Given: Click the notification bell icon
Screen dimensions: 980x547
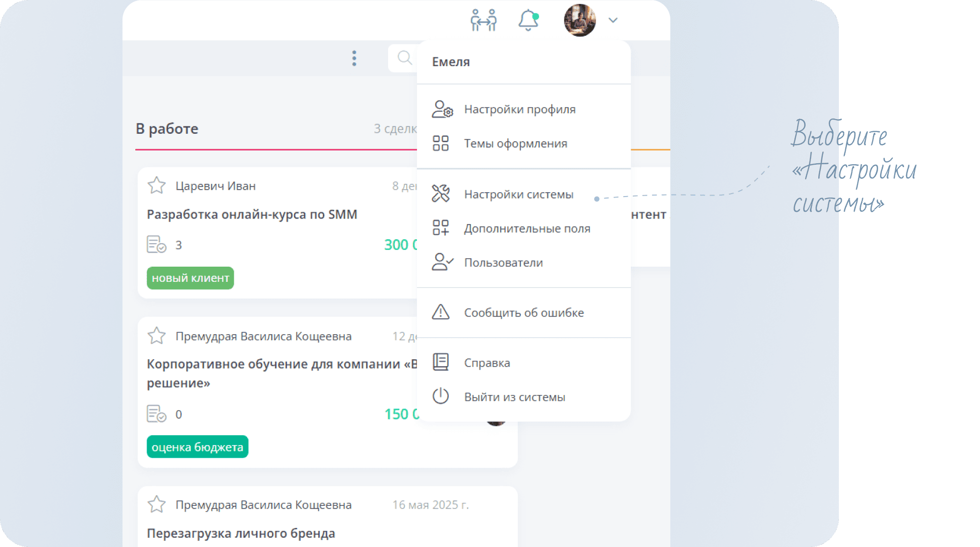Looking at the screenshot, I should (x=528, y=21).
